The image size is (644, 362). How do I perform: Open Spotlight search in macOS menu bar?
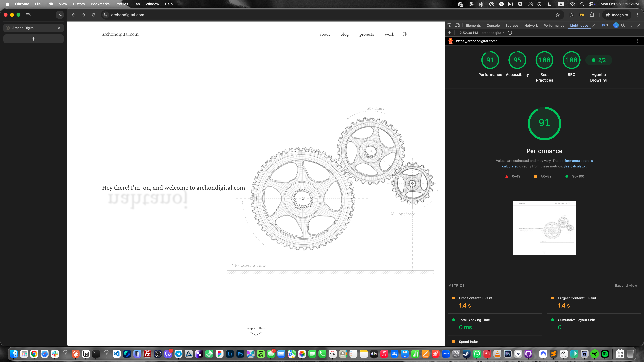582,4
